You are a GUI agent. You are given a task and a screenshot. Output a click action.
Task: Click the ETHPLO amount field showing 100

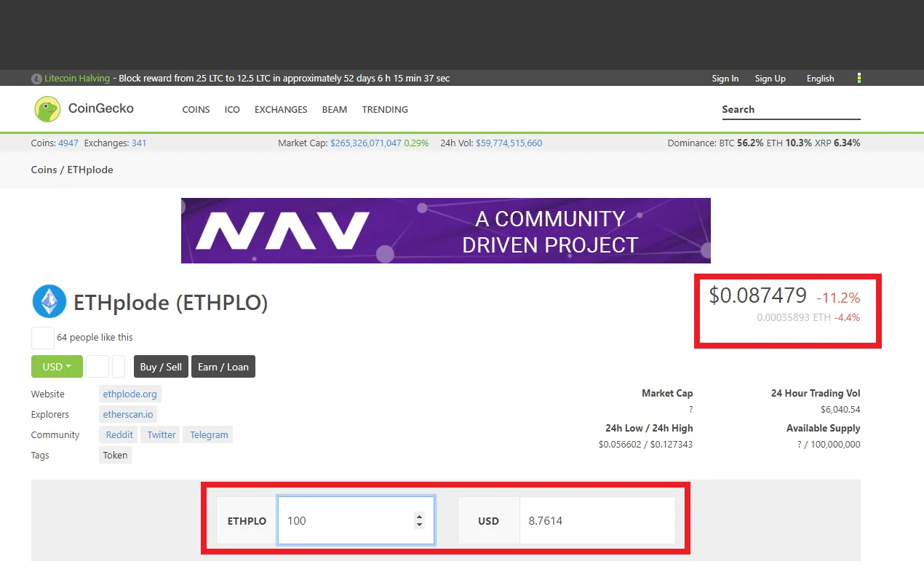(357, 520)
